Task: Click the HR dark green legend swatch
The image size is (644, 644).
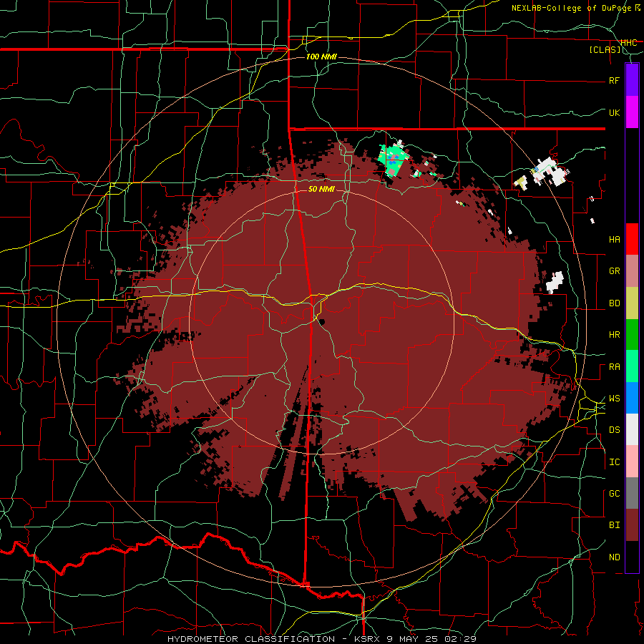Action: [x=632, y=335]
